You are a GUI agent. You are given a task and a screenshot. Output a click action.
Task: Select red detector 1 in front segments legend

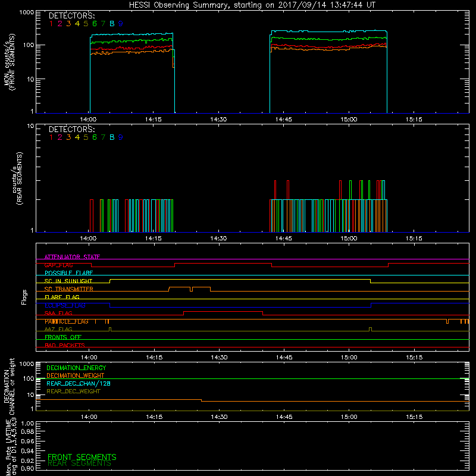click(51, 24)
